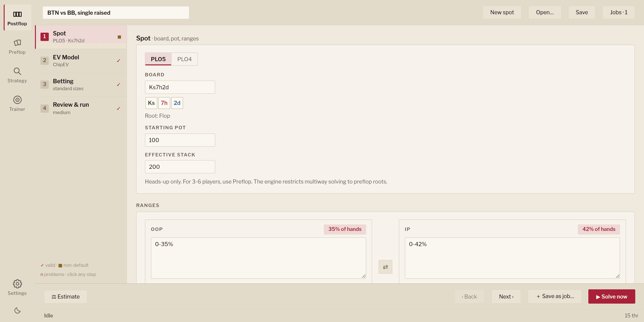The height and width of the screenshot is (322, 644).
Task: Click the Starting Pot input field
Action: point(180,140)
